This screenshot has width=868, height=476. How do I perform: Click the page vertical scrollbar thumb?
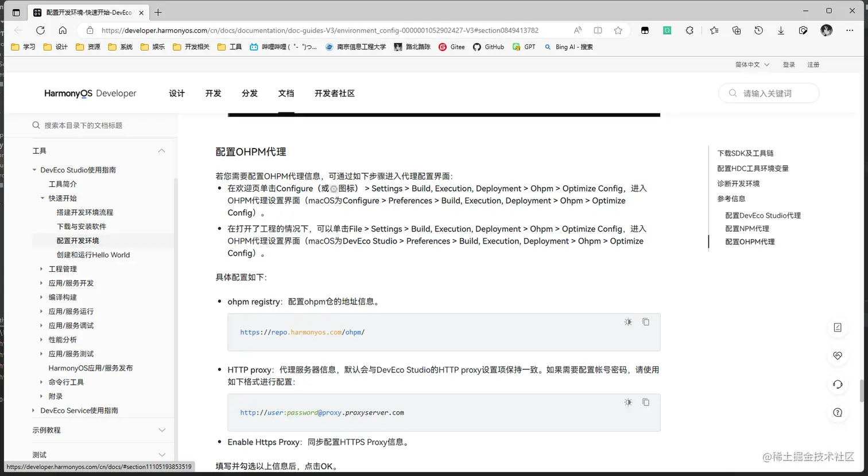pos(861,391)
